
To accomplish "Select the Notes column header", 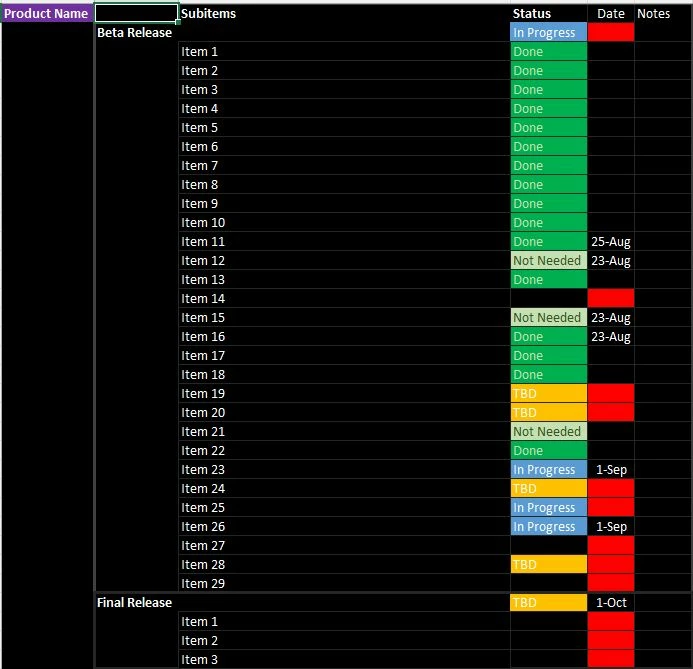I will click(x=663, y=14).
